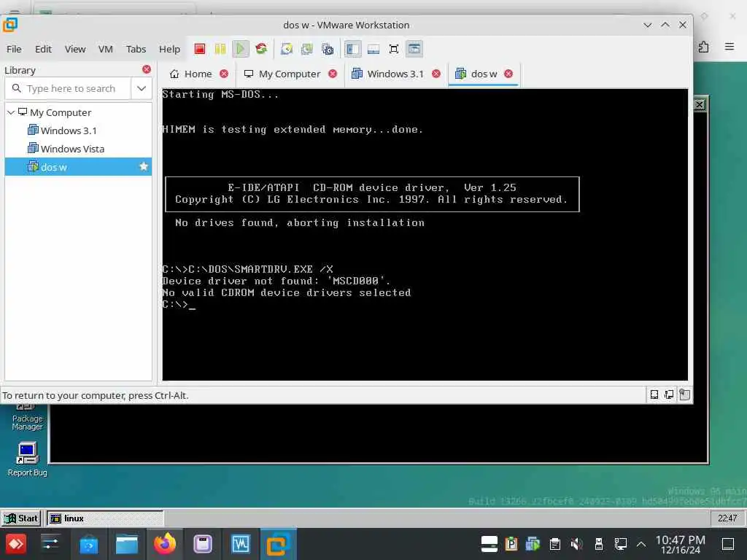Open the View menu

pyautogui.click(x=75, y=49)
